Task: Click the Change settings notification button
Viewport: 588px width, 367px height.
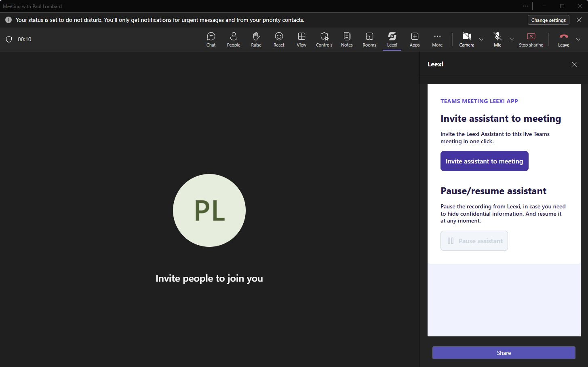Action: pyautogui.click(x=548, y=20)
